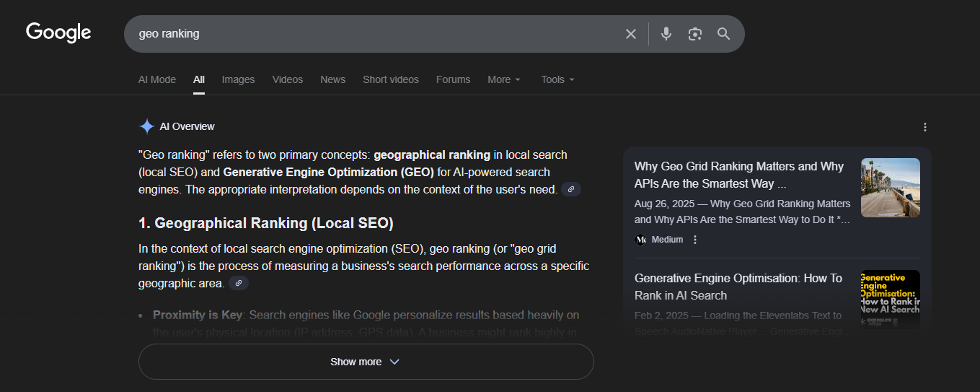Switch to Videos tab

tap(288, 79)
